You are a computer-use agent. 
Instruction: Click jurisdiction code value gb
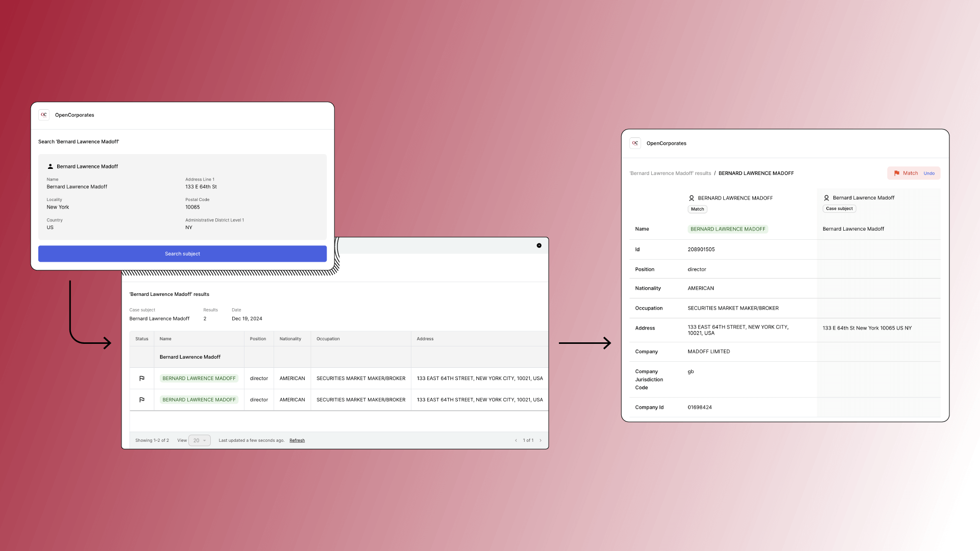[x=691, y=371]
